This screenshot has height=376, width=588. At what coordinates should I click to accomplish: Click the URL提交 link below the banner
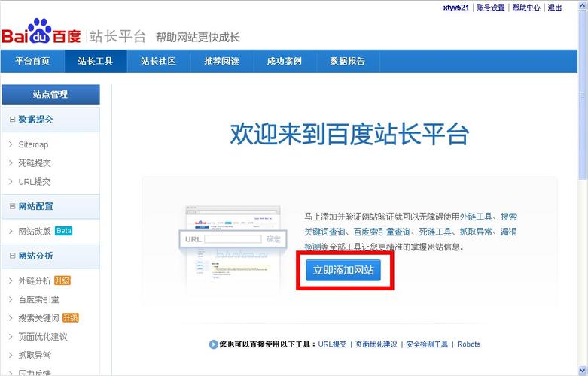(332, 344)
